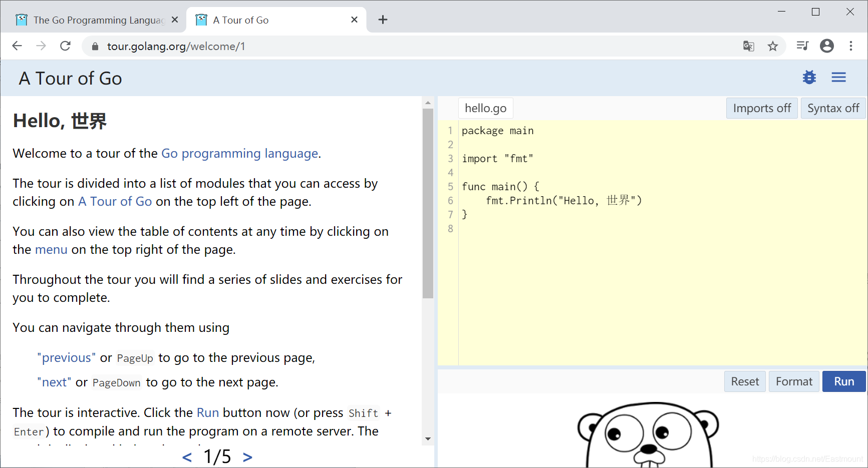This screenshot has width=868, height=468.
Task: Click the scrollbar up arrow
Action: 428,103
